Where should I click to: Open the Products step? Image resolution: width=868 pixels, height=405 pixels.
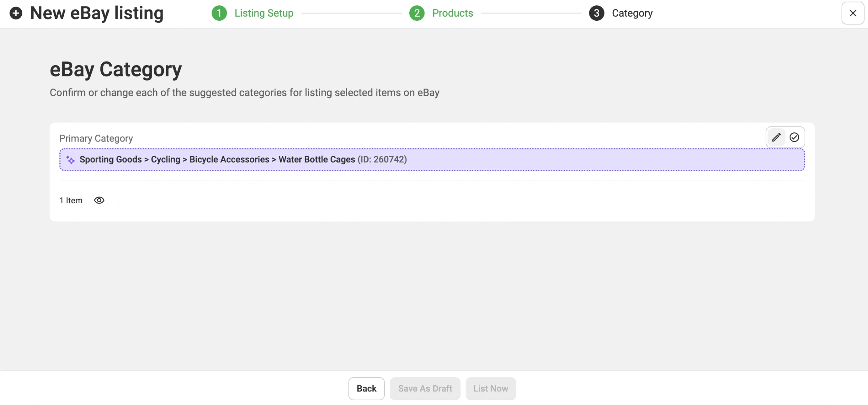point(453,13)
